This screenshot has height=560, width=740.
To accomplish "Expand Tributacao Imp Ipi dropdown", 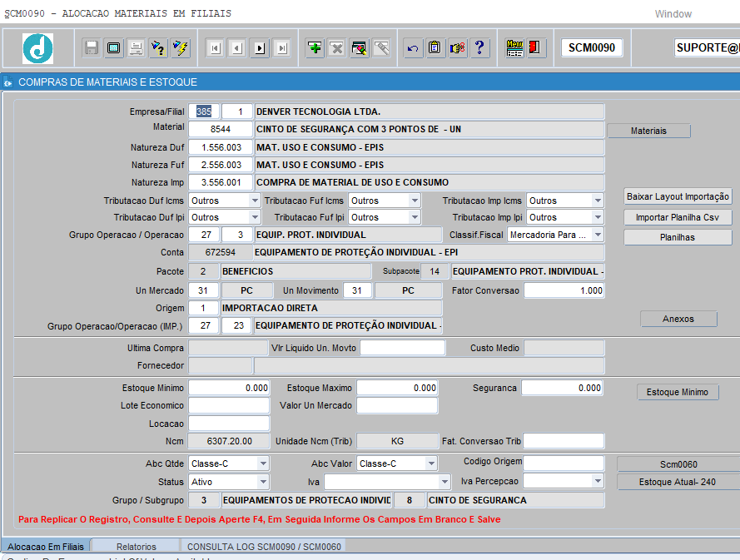I will point(598,217).
